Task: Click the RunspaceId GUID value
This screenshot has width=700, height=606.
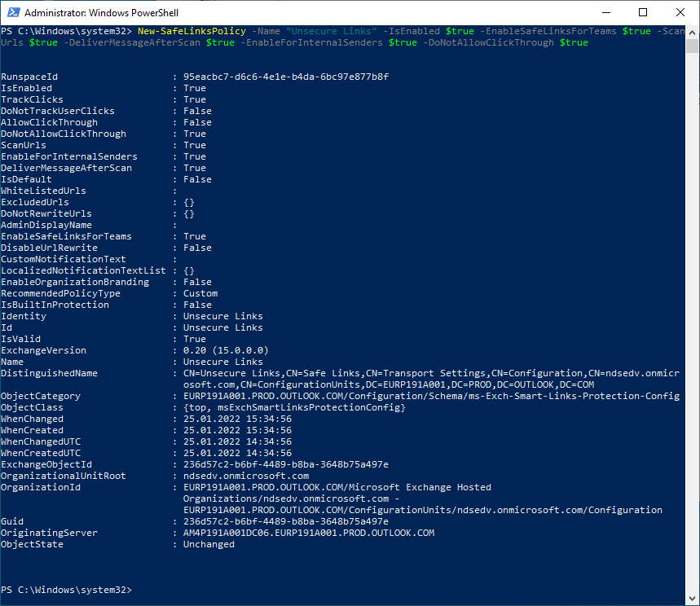Action: [286, 77]
